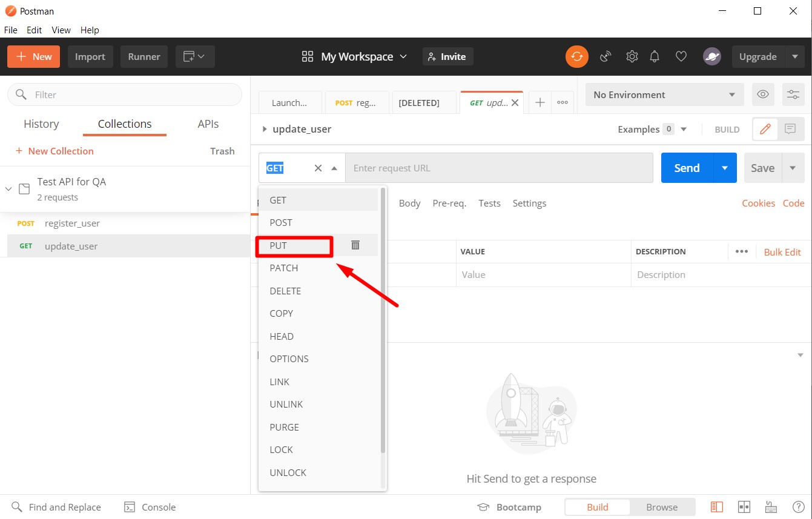Click the environment quick look eye icon
This screenshot has height=519, width=812.
pos(763,94)
